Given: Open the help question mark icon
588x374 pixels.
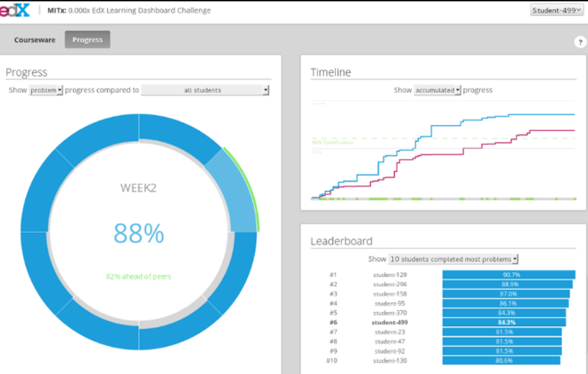Looking at the screenshot, I should click(580, 42).
